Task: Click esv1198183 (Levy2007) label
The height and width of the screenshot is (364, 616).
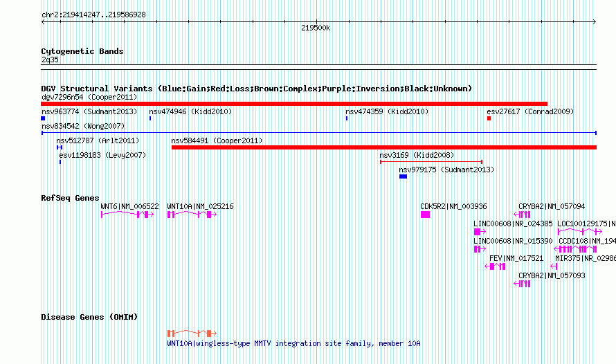Action: coord(102,155)
